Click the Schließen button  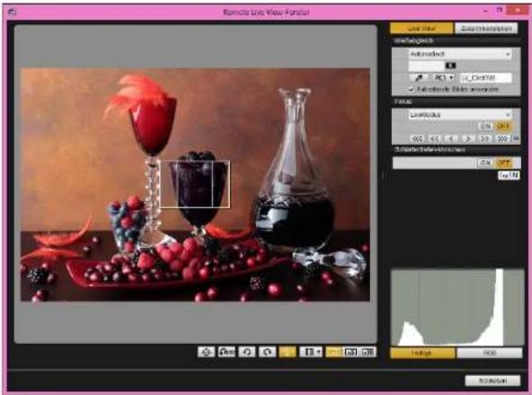[492, 381]
